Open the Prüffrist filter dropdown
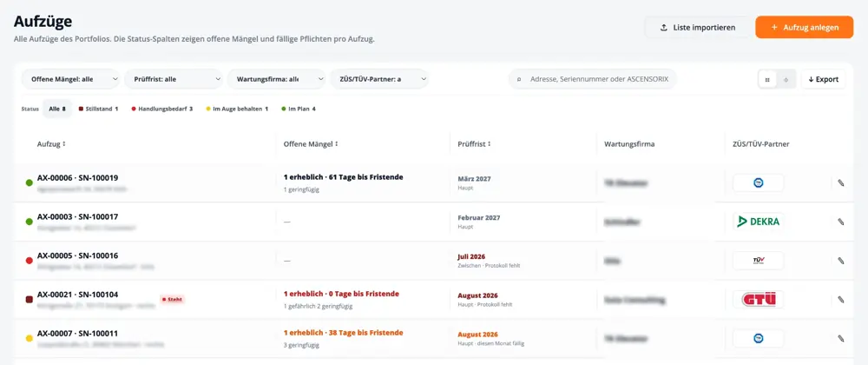The width and height of the screenshot is (868, 365). point(174,79)
